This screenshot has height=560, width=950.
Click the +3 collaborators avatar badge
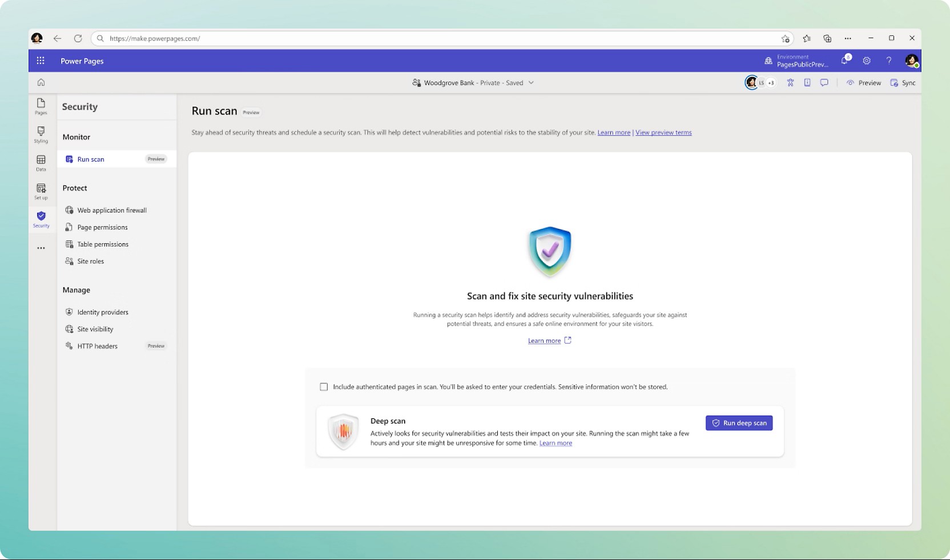771,82
